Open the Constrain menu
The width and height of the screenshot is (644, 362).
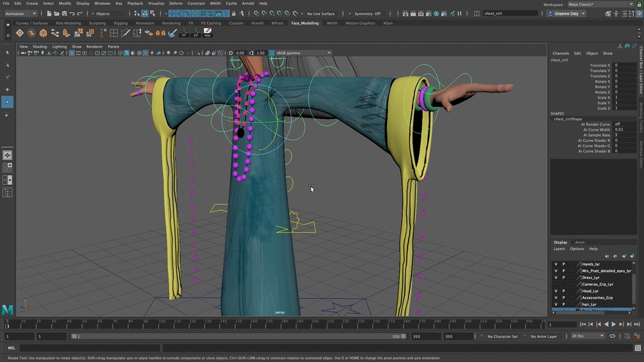(196, 3)
